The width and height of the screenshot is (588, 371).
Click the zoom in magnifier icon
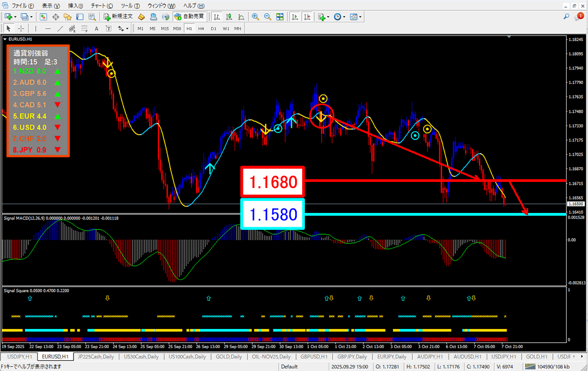coord(255,16)
